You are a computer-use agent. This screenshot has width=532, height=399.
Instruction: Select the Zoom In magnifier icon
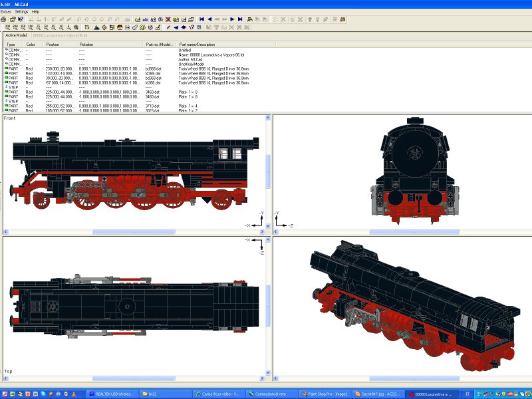[275, 19]
